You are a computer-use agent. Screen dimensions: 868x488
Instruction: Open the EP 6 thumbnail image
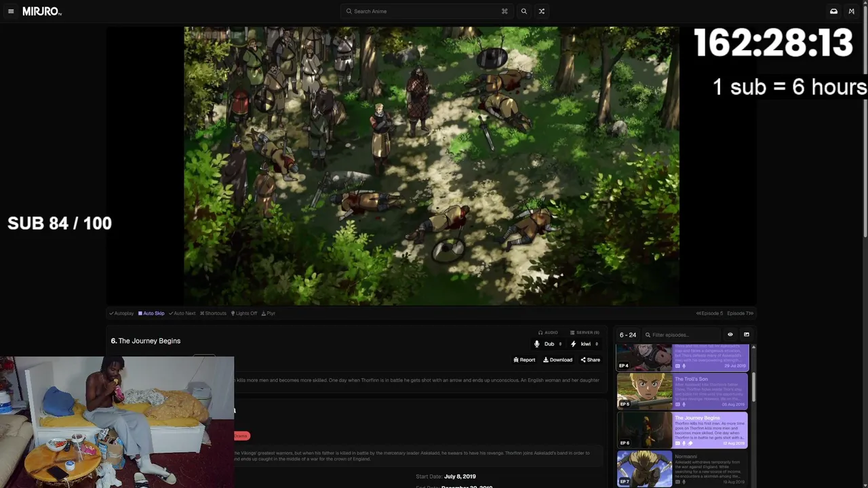tap(644, 430)
